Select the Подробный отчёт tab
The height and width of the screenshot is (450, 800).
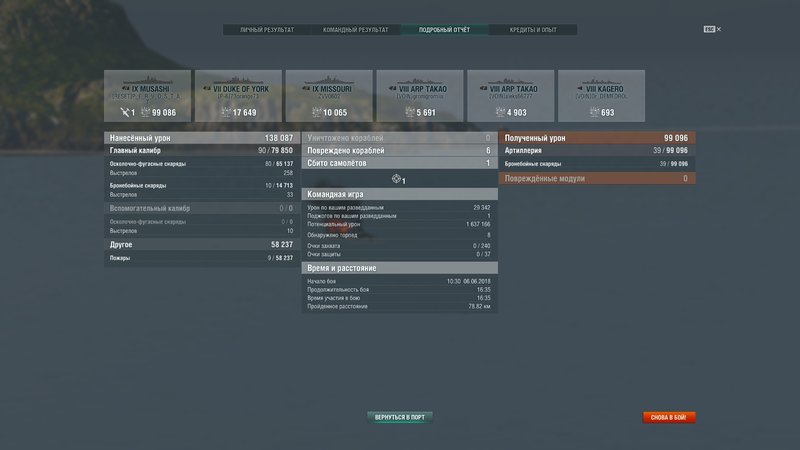[x=444, y=30]
